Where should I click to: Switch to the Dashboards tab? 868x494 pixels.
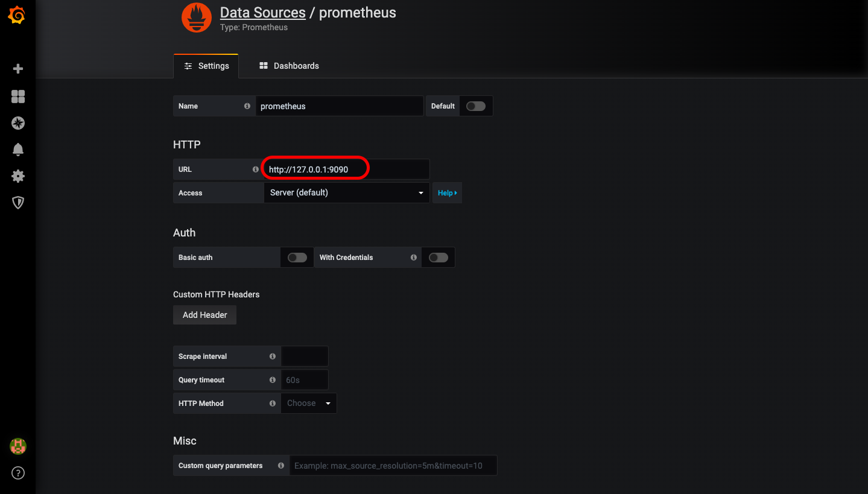289,66
